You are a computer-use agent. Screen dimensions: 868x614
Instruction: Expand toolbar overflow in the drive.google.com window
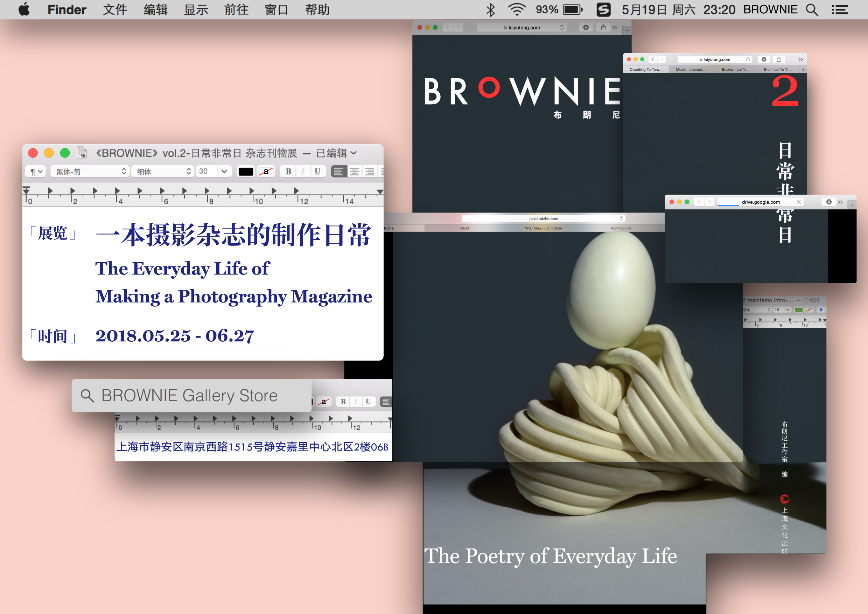click(840, 202)
